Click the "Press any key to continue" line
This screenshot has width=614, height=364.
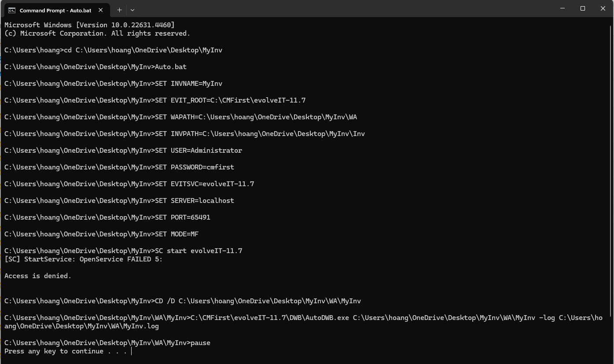[66, 351]
